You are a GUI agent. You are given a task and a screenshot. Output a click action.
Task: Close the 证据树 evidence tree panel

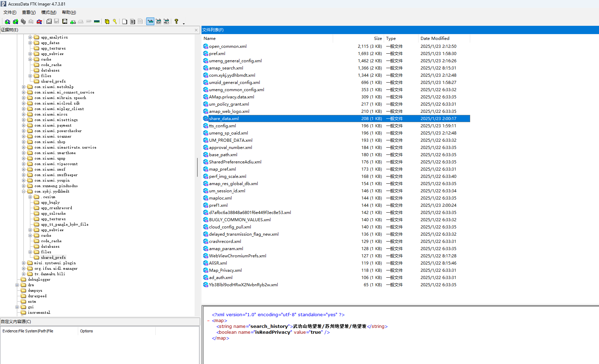point(196,30)
